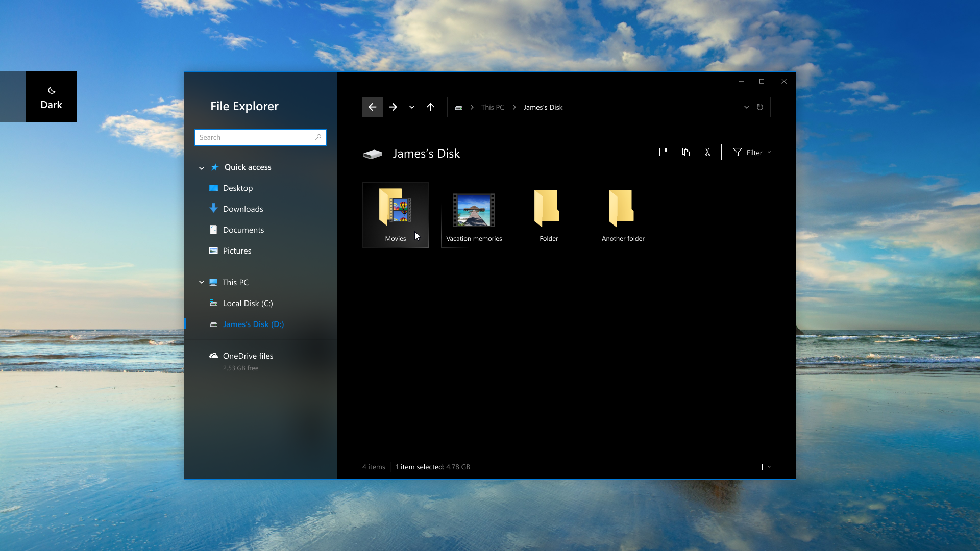This screenshot has width=980, height=551.
Task: Refresh the address bar location
Action: (x=759, y=107)
